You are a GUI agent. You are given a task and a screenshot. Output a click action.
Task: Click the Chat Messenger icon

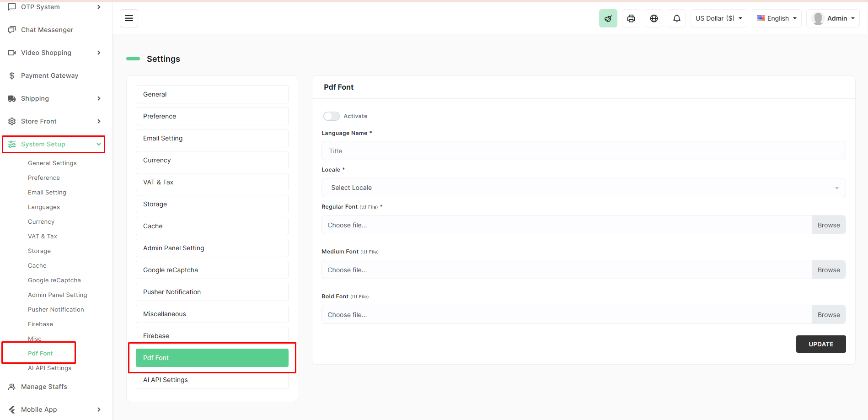12,30
